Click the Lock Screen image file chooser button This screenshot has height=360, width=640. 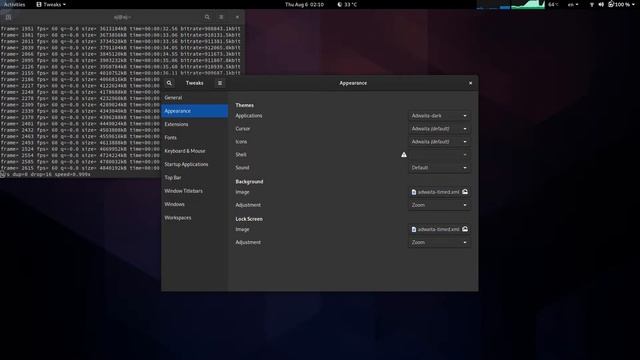(x=439, y=229)
